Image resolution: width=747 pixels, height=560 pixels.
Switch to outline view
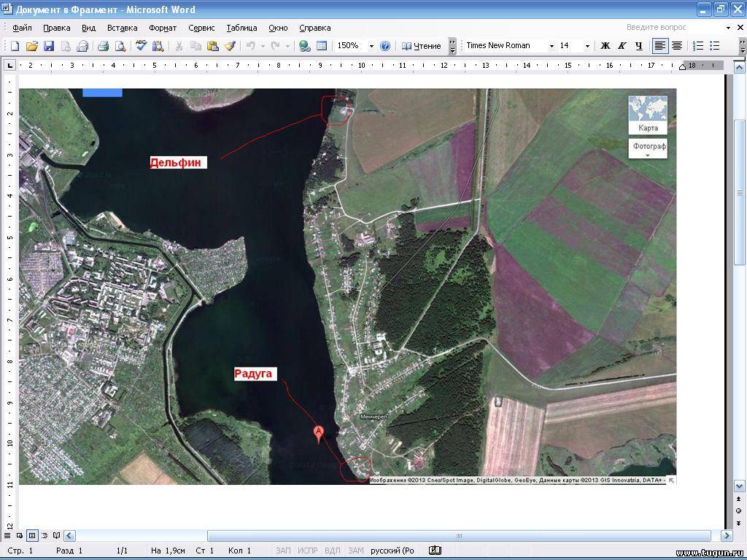[44, 536]
